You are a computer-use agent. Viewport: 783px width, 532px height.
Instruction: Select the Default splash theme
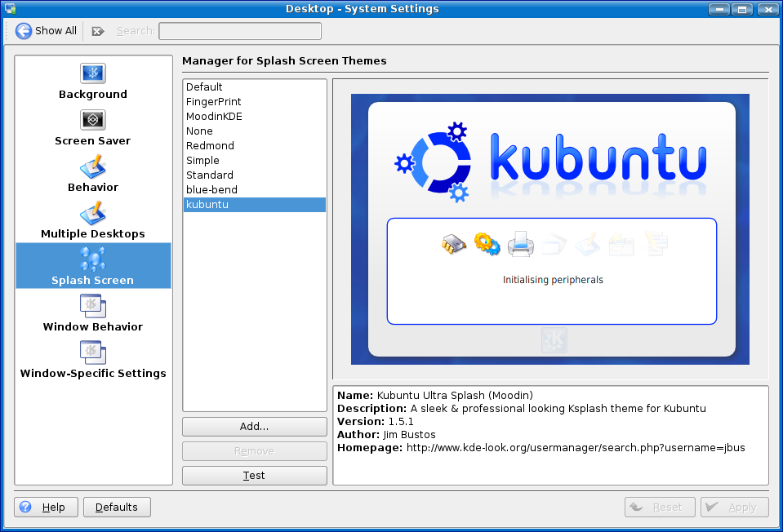pos(204,87)
